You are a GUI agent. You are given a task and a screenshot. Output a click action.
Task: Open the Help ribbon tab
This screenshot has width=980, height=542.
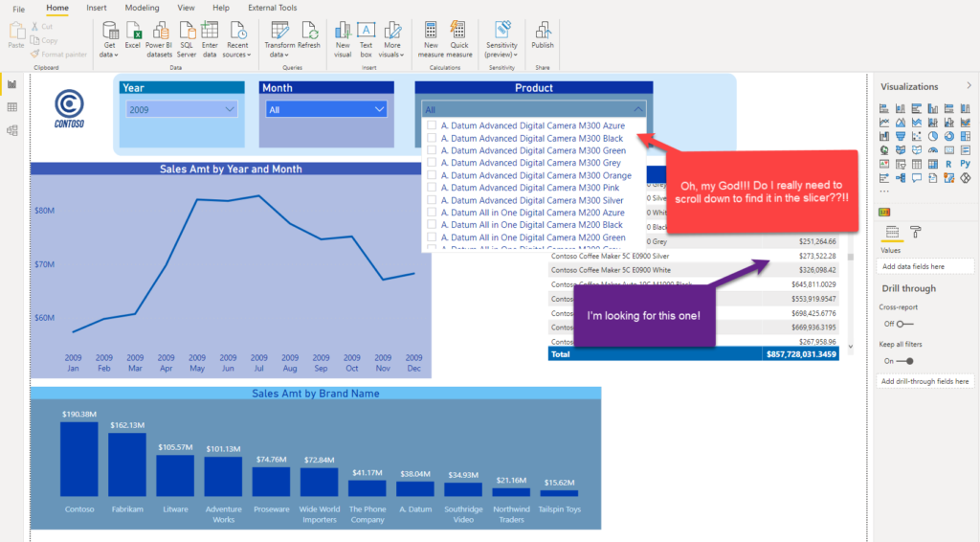coord(221,8)
